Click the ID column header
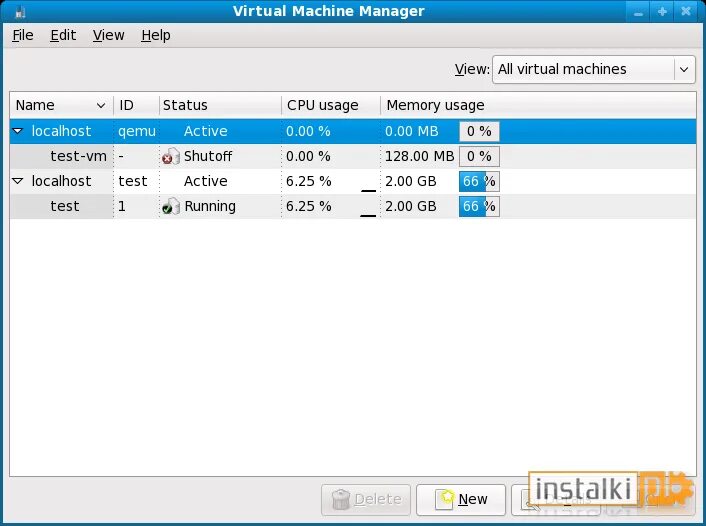Screen dimensions: 706x526 pyautogui.click(x=136, y=105)
